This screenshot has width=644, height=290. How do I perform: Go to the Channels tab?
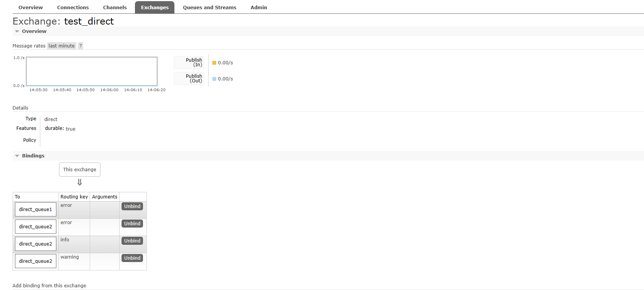point(115,7)
